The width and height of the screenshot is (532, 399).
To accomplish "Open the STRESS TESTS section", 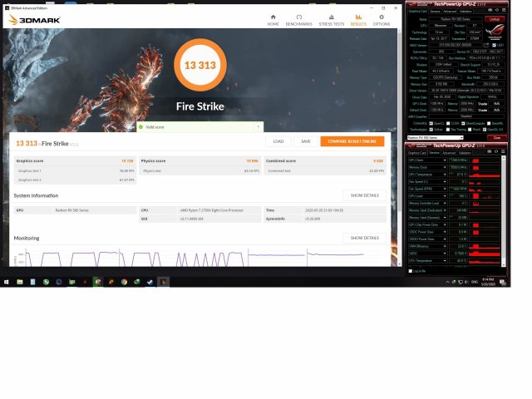I will (332, 19).
